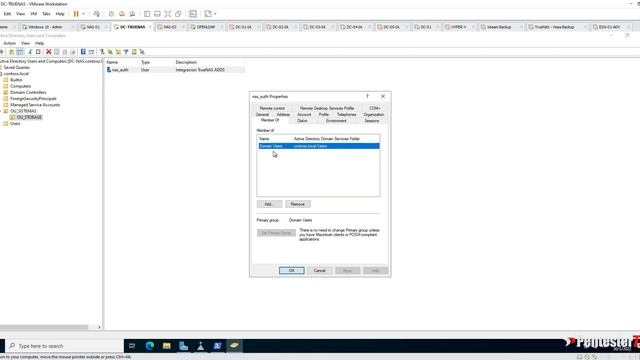Click the red X delete icon in ADUC toolbar
Screen dimensions: 640x360
(49, 52)
